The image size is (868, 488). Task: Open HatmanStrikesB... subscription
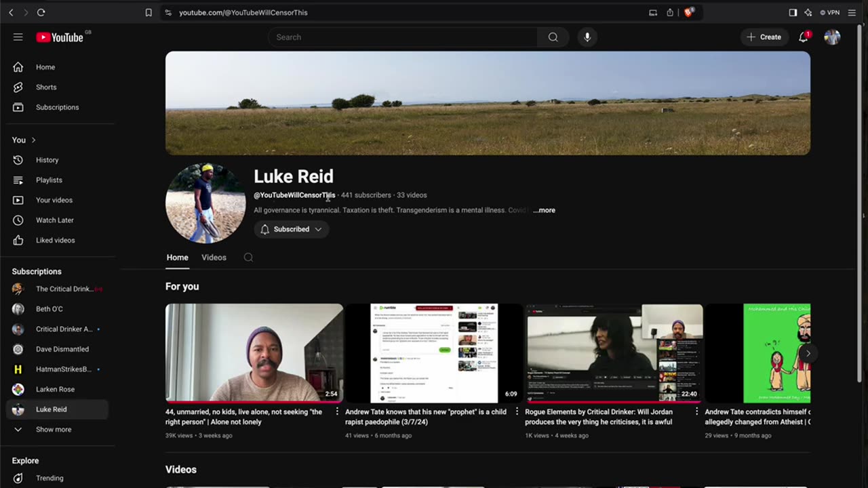tap(57, 369)
